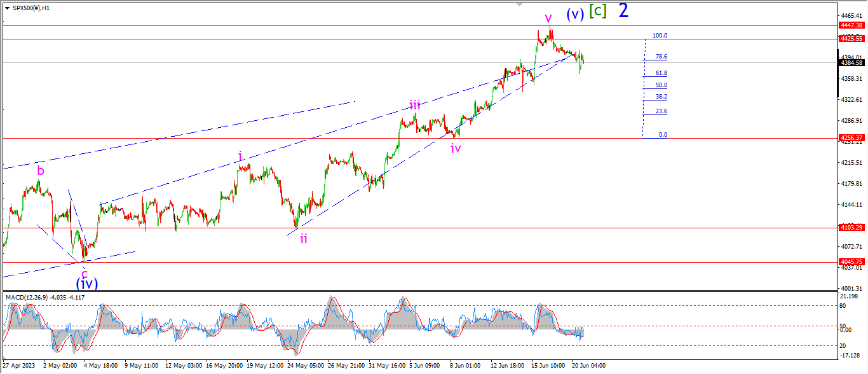
Task: Select the red 4447.38 price label
Action: click(851, 25)
